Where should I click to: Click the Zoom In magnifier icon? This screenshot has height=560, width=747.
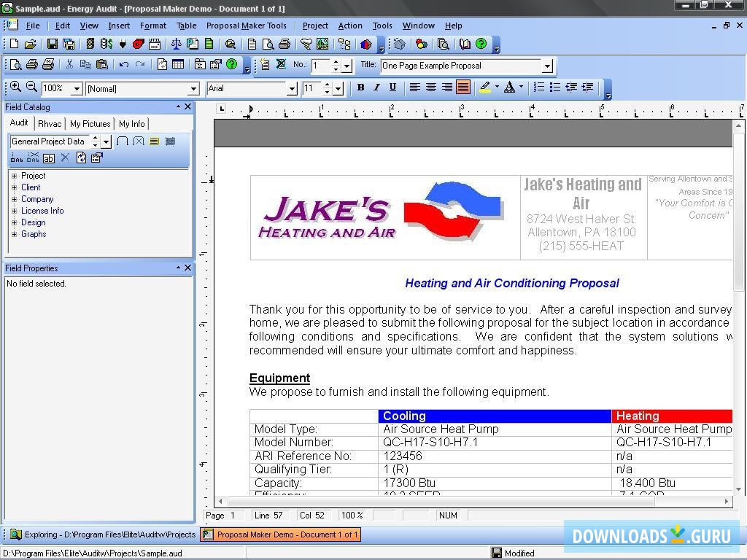coord(15,87)
